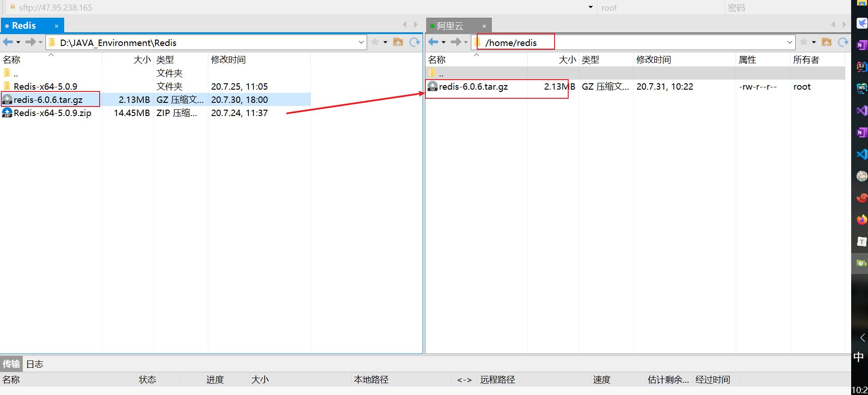
Task: Select the 日志 tab in the bottom panel
Action: [x=35, y=364]
